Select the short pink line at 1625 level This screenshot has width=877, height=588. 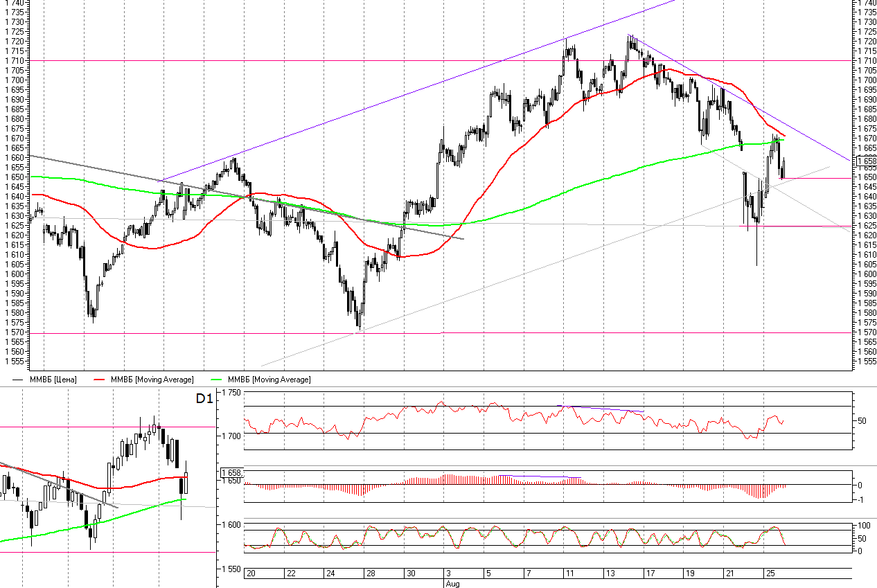(x=797, y=226)
